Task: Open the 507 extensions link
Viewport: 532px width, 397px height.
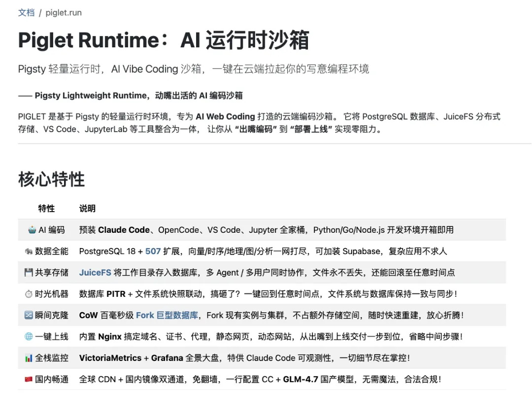Action: coord(153,251)
